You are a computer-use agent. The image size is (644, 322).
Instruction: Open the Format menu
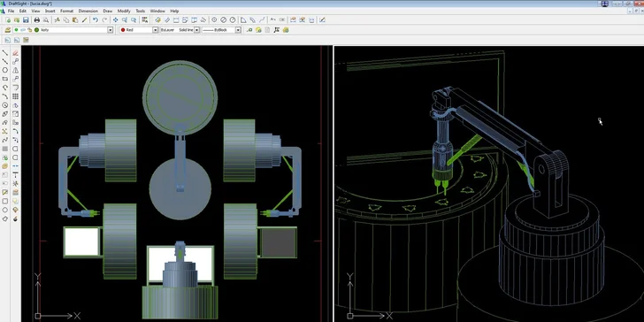pyautogui.click(x=66, y=11)
